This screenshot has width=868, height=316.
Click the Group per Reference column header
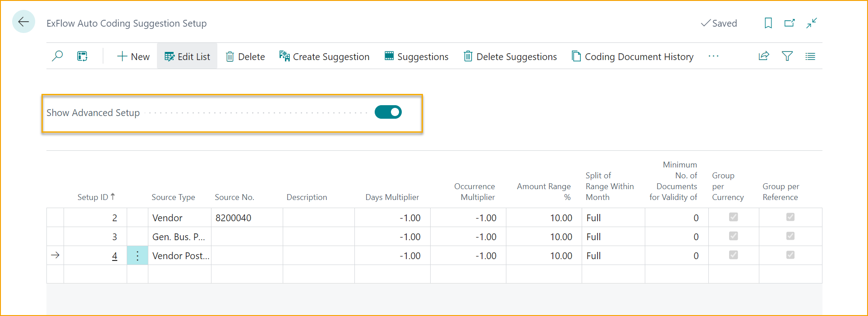tap(781, 192)
